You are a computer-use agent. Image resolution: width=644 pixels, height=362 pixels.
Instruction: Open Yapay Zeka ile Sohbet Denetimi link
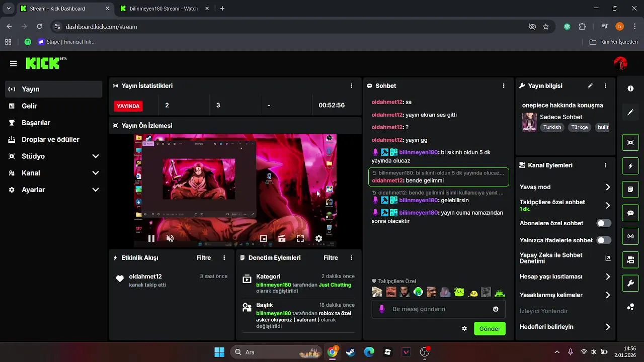pos(565,258)
